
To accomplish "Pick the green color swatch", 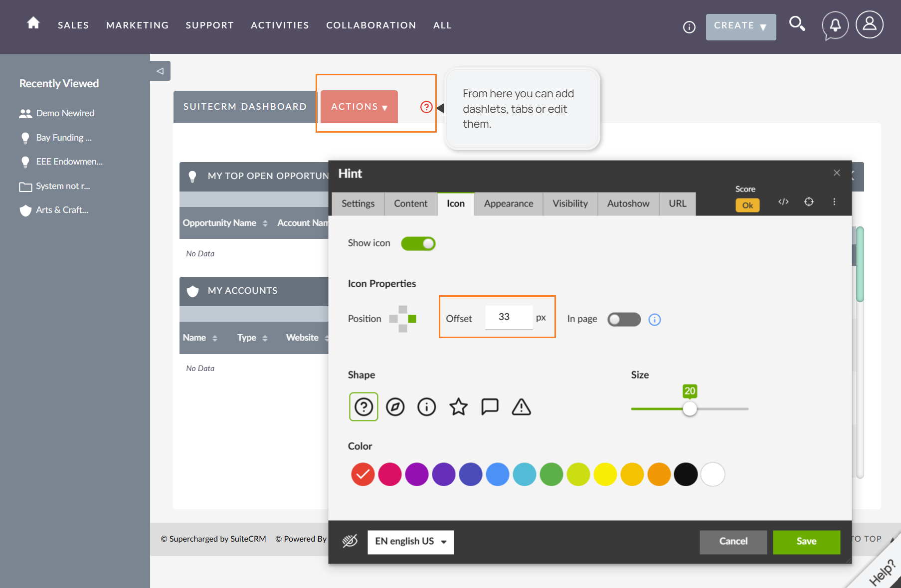I will [551, 474].
